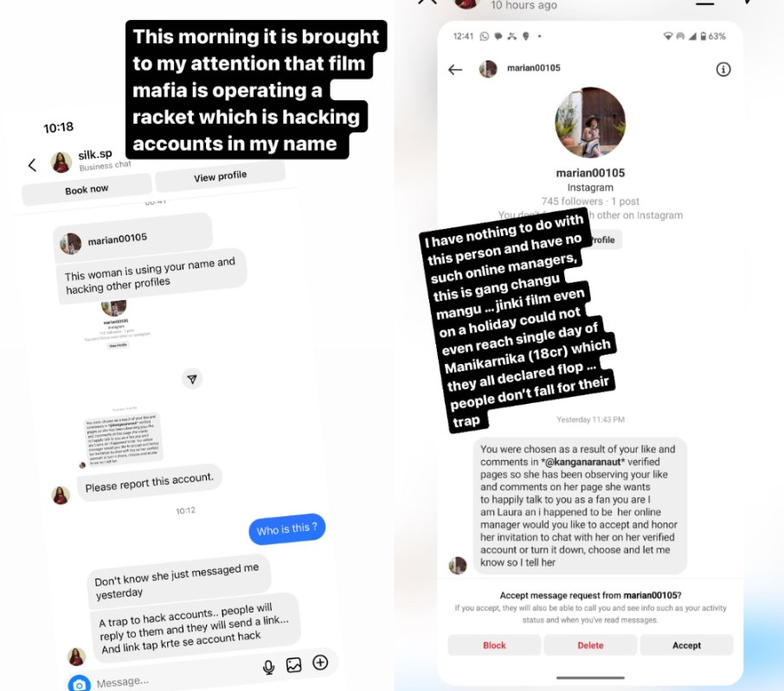
Task: Delete the message request
Action: (590, 645)
